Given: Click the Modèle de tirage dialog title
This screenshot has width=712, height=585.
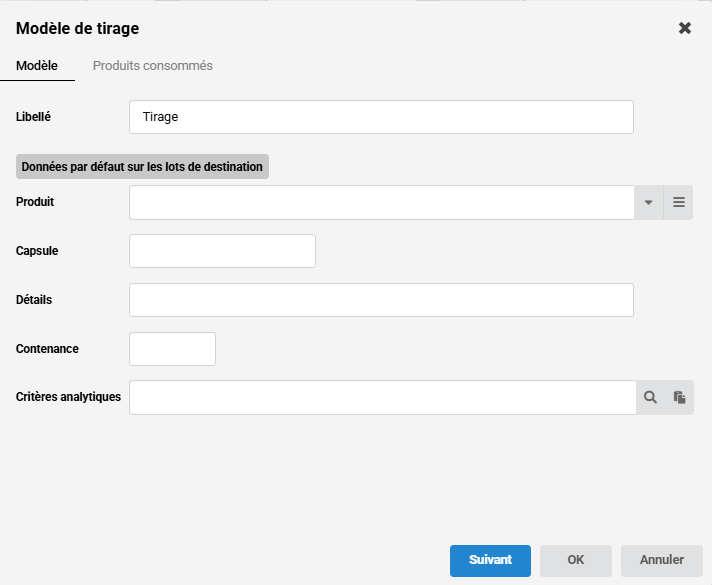Looking at the screenshot, I should click(77, 28).
